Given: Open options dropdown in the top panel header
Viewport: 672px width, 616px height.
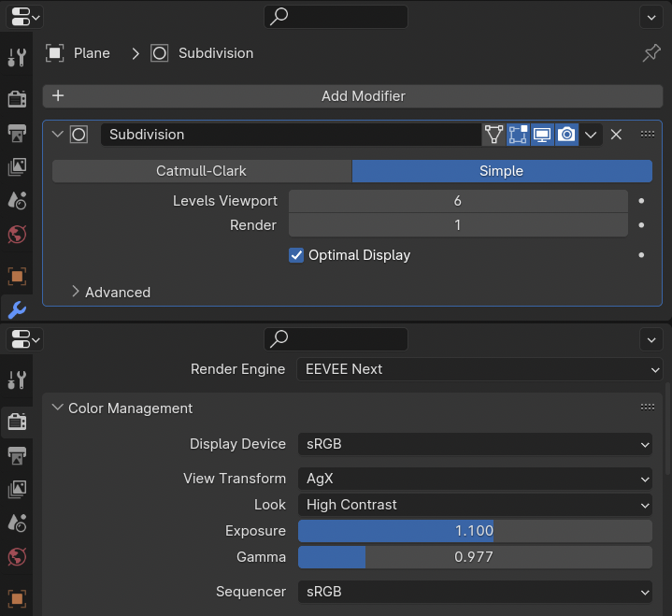Looking at the screenshot, I should pos(651,18).
